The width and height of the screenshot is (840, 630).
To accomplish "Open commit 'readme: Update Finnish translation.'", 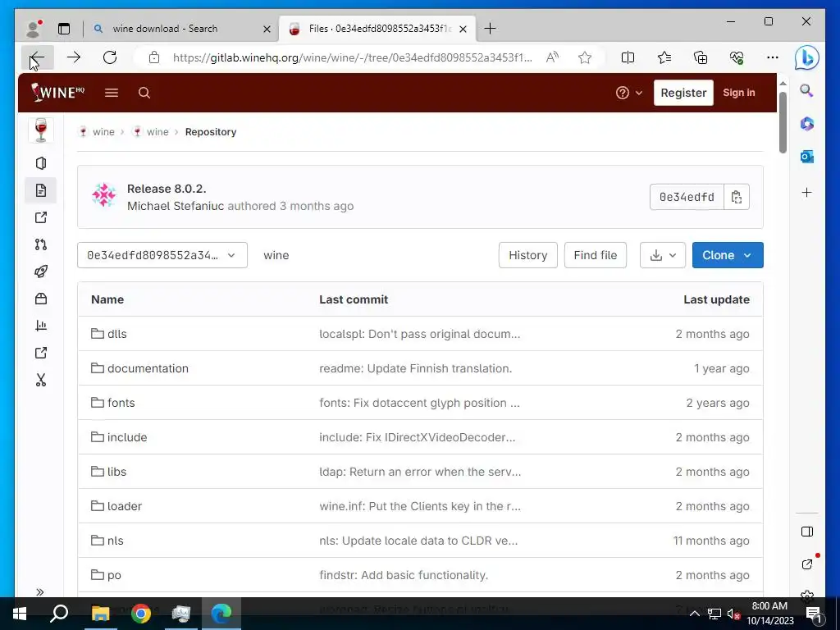I will click(416, 368).
